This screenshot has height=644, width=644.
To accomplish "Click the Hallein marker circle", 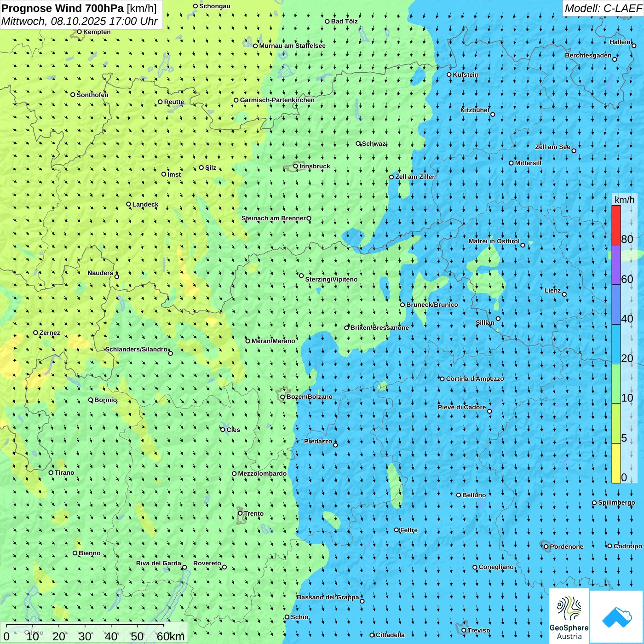I will tap(634, 46).
